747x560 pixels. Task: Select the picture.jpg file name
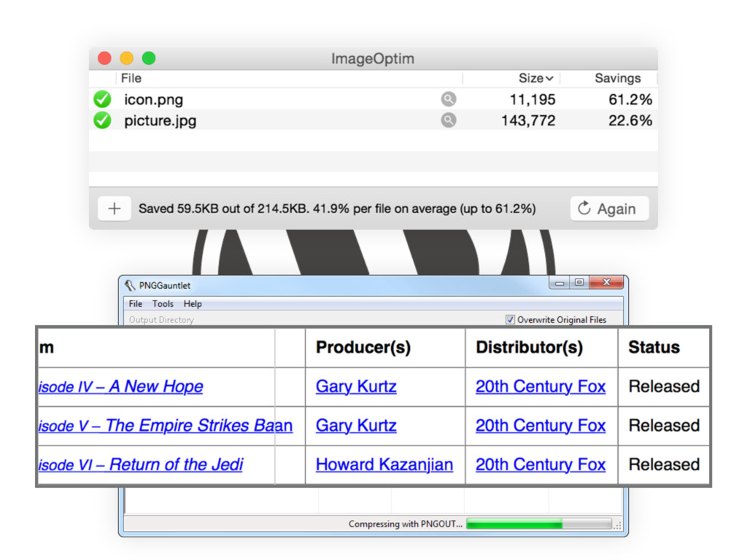coord(160,120)
